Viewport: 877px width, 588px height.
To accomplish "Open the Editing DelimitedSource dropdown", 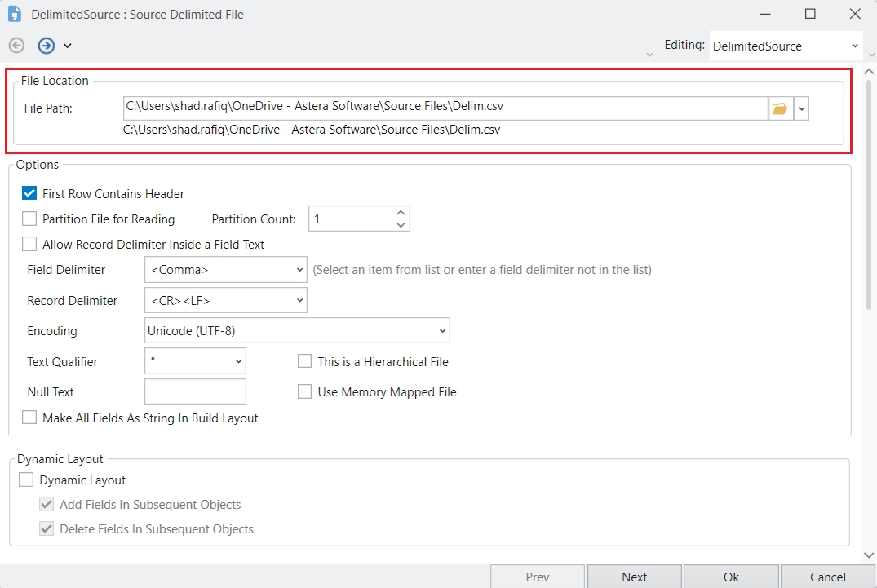I will click(854, 46).
